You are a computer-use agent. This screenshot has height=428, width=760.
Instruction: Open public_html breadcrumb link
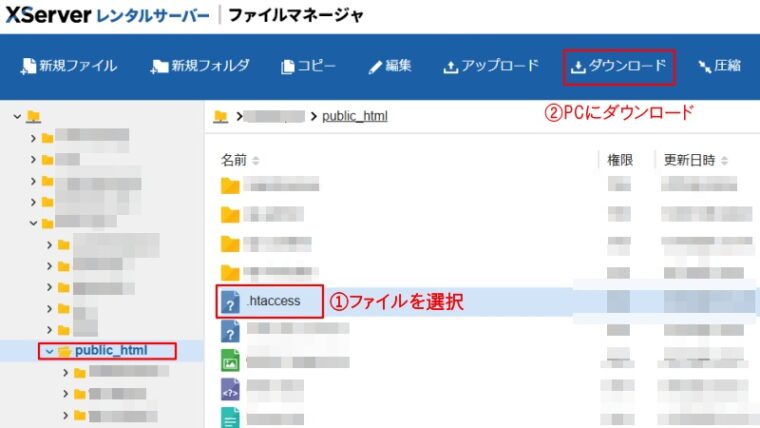[355, 116]
